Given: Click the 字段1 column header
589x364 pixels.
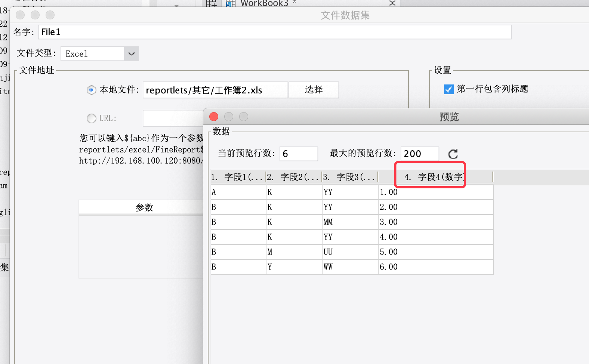Looking at the screenshot, I should [x=238, y=177].
